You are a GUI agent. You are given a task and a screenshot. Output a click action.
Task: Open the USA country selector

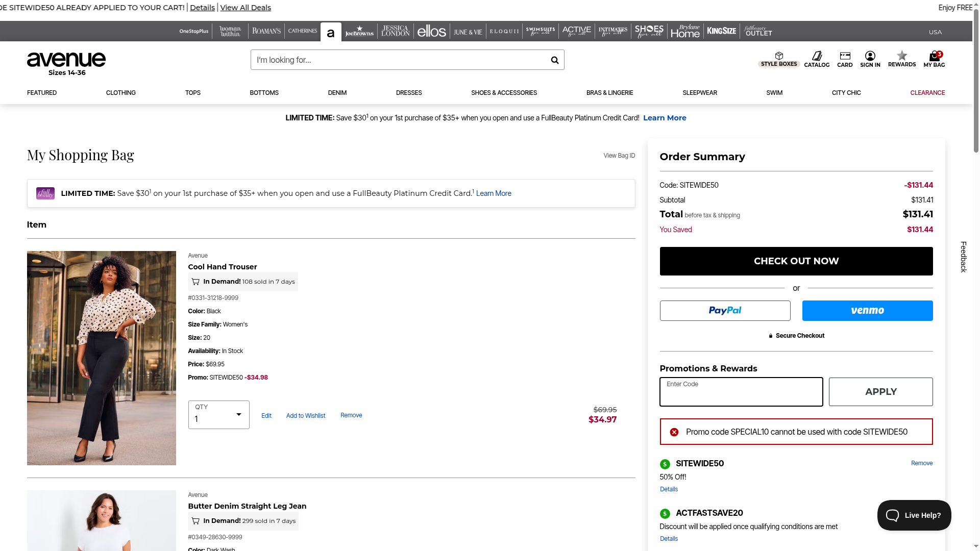point(935,32)
